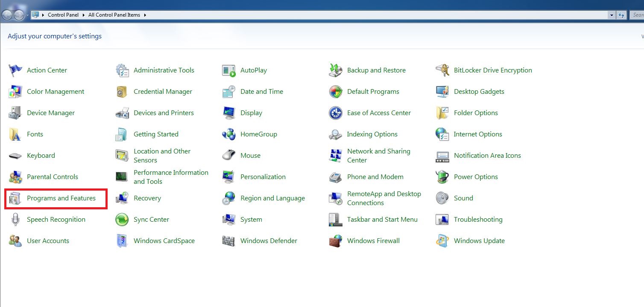Viewport: 644px width, 307px height.
Task: Open the Getting Started link
Action: click(x=156, y=134)
